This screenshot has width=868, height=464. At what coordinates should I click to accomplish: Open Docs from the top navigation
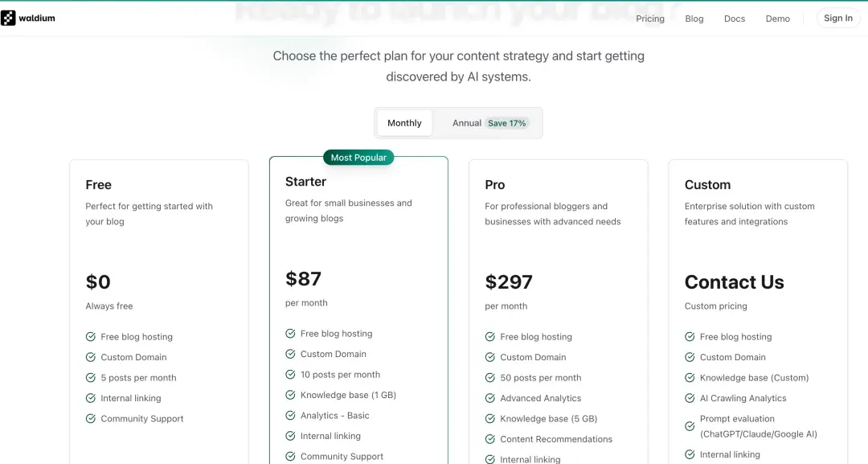735,18
